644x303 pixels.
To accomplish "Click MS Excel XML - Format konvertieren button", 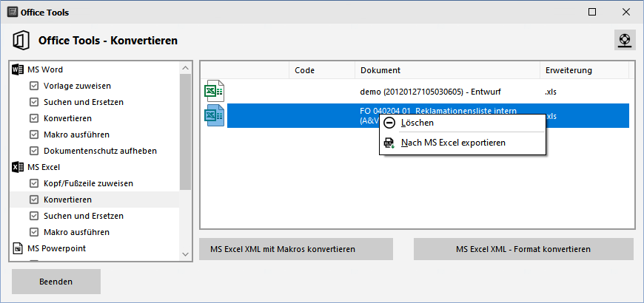I will tap(523, 249).
